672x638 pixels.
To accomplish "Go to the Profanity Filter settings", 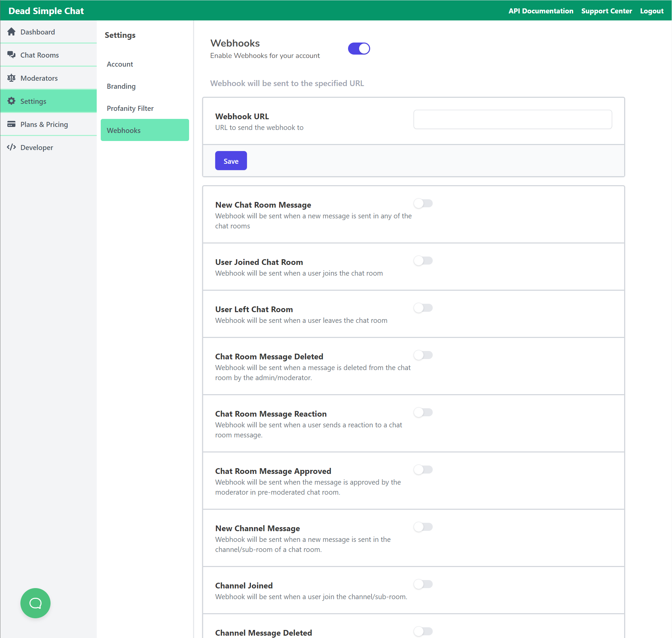I will point(130,108).
